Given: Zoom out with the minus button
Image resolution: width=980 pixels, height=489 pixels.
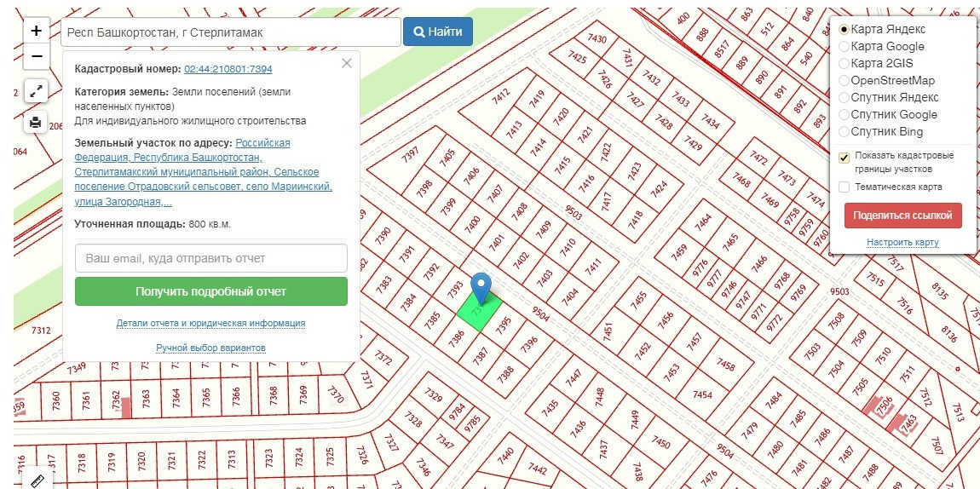Looking at the screenshot, I should click(37, 56).
